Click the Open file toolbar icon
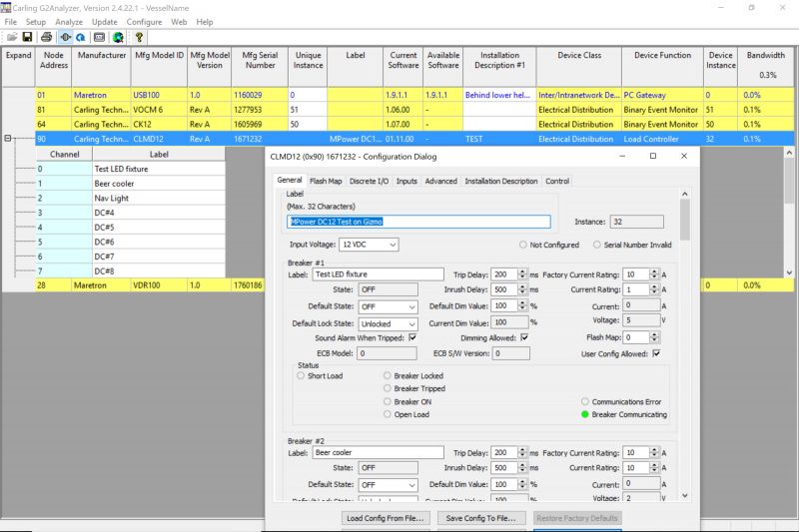The image size is (799, 532). tap(11, 37)
